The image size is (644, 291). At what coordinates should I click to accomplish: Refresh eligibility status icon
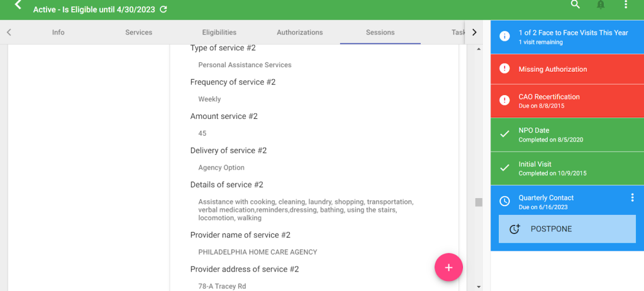pos(163,9)
